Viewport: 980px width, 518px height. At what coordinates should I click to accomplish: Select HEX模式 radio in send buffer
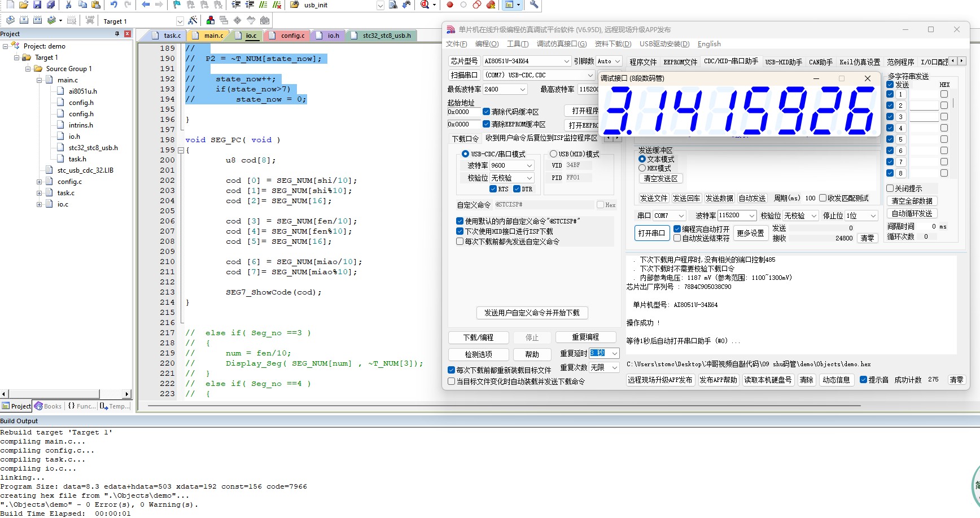coord(642,168)
